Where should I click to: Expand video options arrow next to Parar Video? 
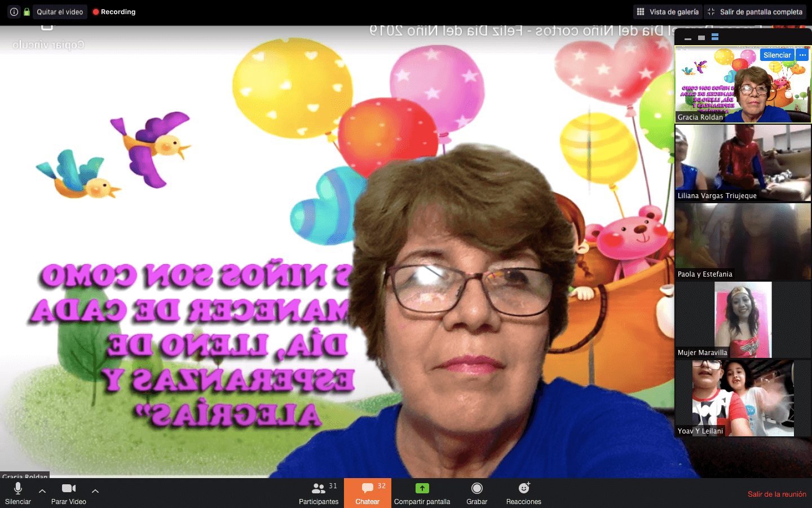pos(95,491)
